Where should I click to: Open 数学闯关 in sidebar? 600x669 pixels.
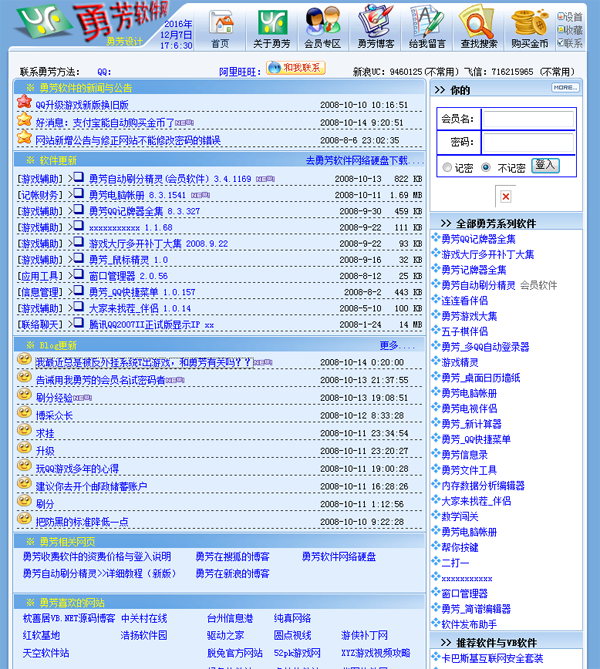pyautogui.click(x=460, y=516)
